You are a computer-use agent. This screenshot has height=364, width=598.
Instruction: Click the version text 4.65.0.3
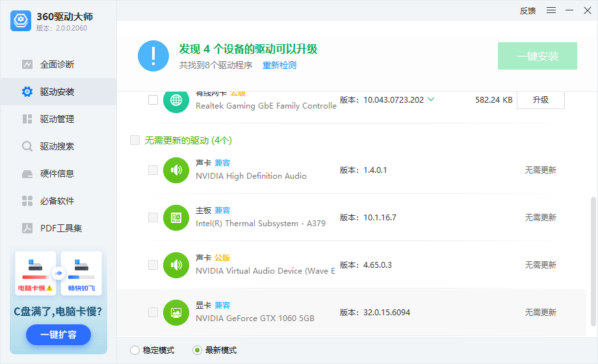click(378, 265)
